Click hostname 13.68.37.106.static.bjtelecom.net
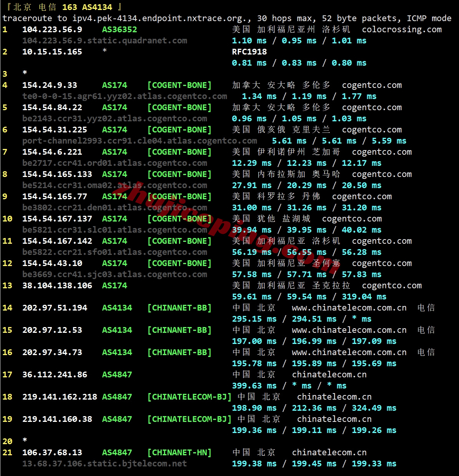 pyautogui.click(x=105, y=464)
